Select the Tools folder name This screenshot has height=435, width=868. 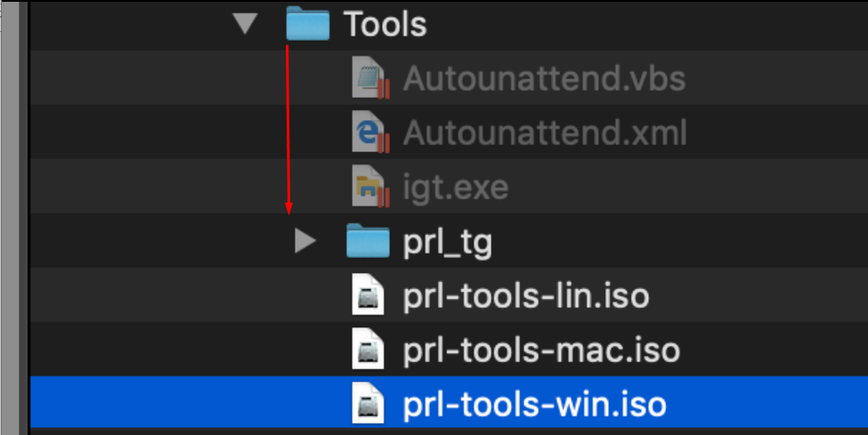coord(385,24)
